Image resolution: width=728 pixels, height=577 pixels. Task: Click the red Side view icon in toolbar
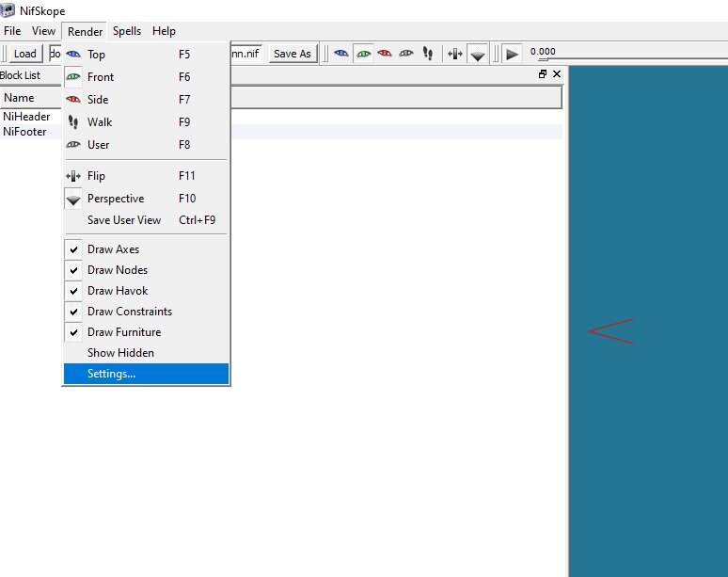[x=385, y=54]
